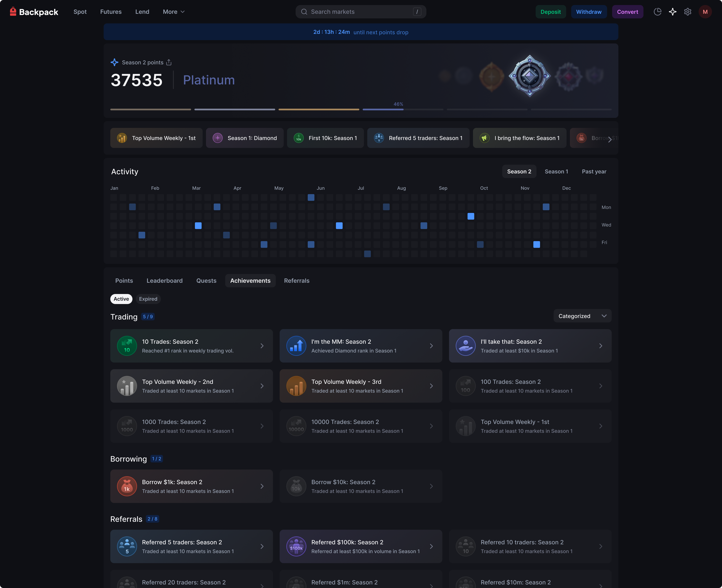Click the Referrals 2 / 8 count badge
Image resolution: width=722 pixels, height=588 pixels.
pyautogui.click(x=152, y=519)
